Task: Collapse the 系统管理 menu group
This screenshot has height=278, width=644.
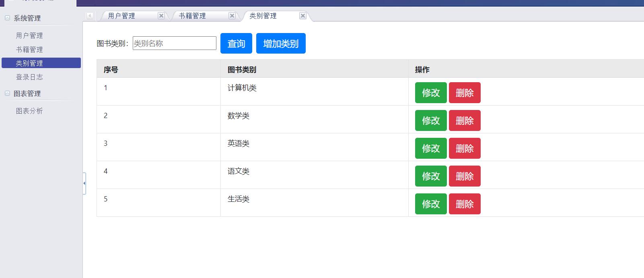Action: [x=7, y=18]
